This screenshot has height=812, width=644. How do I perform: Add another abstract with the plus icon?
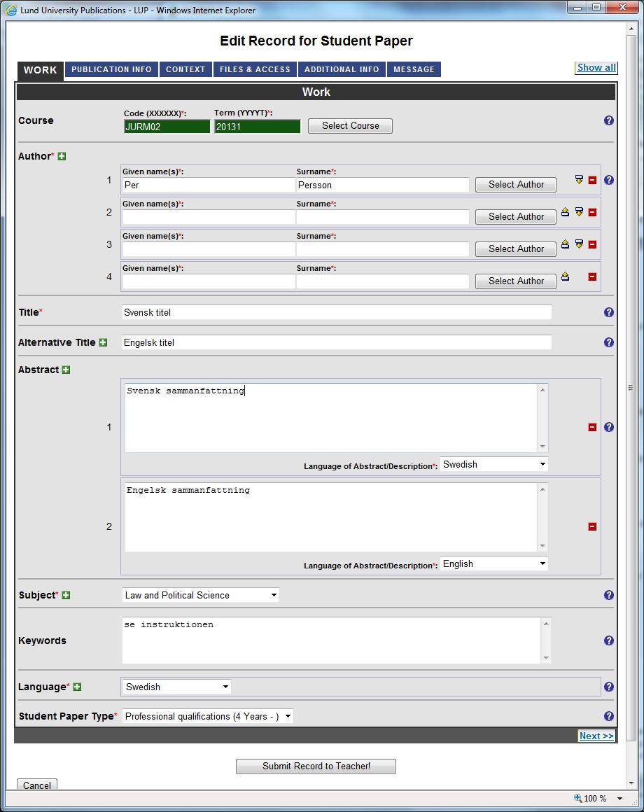(66, 370)
